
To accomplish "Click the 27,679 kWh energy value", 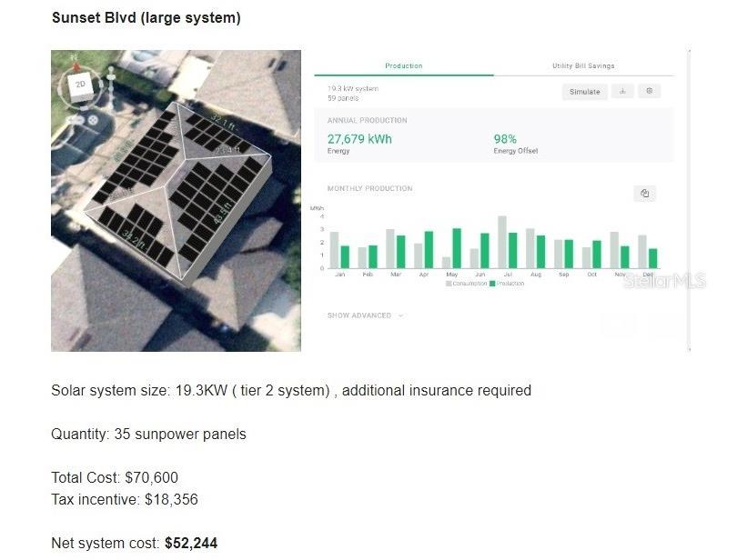I will tap(359, 139).
